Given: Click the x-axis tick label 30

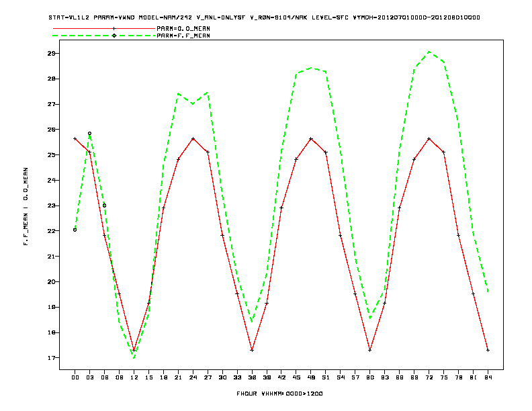Looking at the screenshot, I should pyautogui.click(x=222, y=377).
